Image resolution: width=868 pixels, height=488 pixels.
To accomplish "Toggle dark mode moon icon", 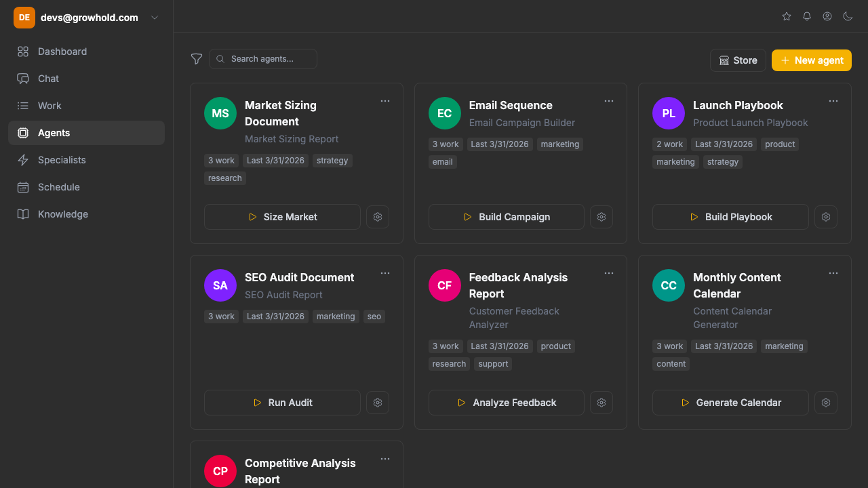I will (x=848, y=16).
